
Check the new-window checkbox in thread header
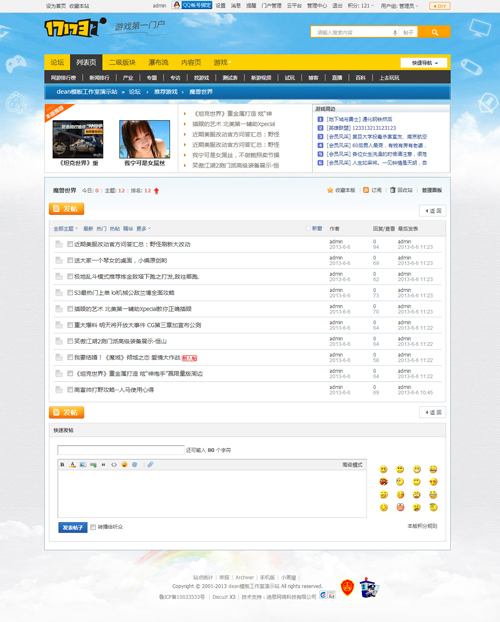point(308,228)
